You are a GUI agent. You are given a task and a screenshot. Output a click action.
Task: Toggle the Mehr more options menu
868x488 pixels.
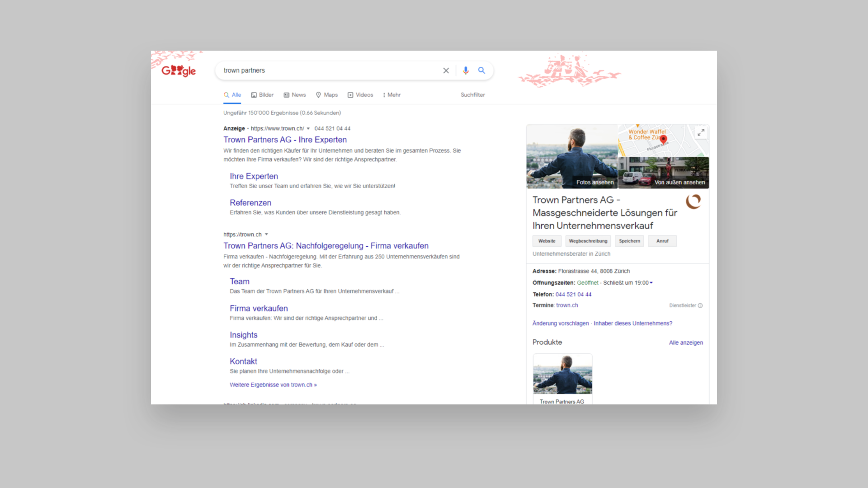[x=392, y=95]
